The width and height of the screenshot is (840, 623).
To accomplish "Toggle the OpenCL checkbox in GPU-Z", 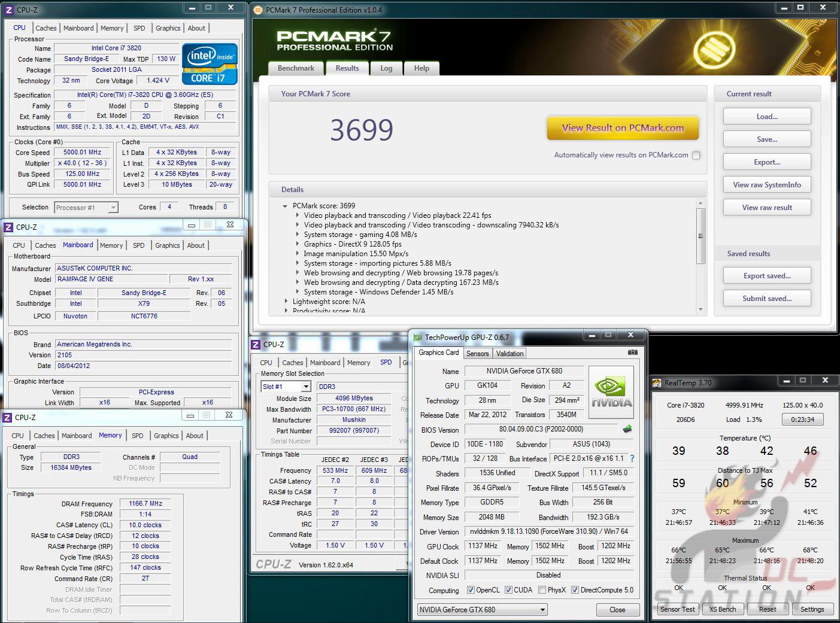I will point(471,590).
